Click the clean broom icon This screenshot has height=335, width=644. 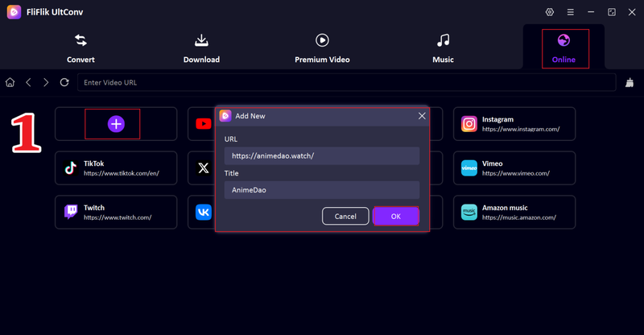point(630,82)
